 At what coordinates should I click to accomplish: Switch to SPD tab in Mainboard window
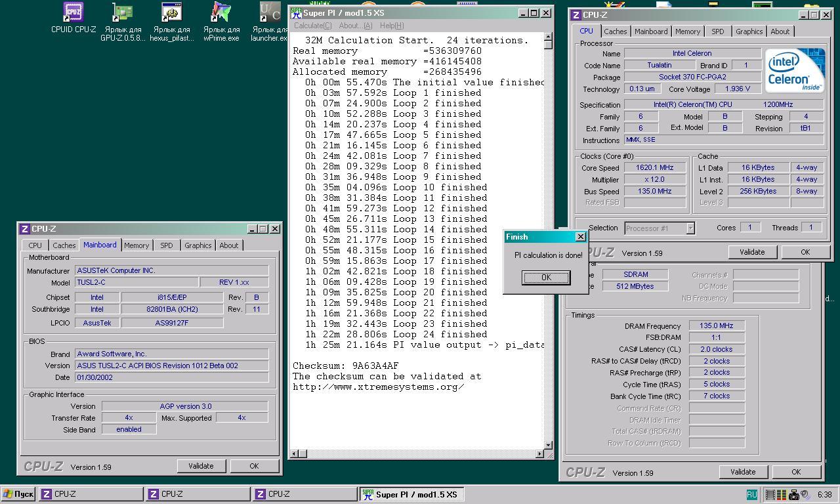167,245
